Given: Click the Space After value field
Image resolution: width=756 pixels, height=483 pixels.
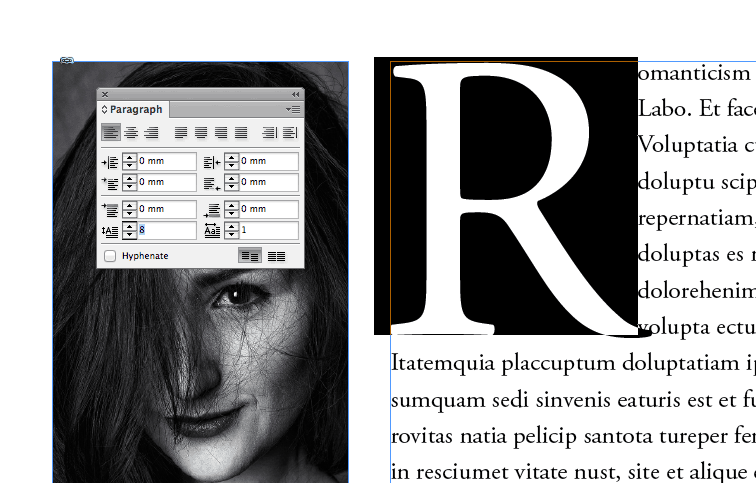Looking at the screenshot, I should pyautogui.click(x=269, y=210).
